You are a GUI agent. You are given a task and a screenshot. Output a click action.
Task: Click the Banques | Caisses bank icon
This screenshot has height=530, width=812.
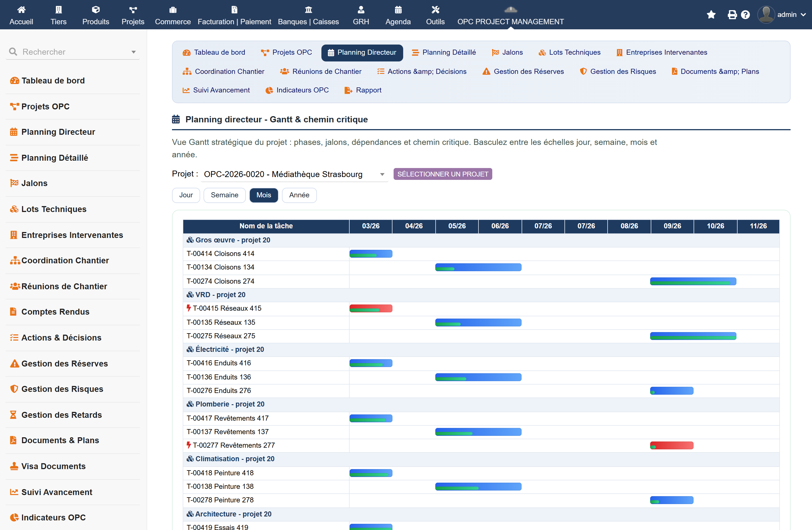pos(308,10)
